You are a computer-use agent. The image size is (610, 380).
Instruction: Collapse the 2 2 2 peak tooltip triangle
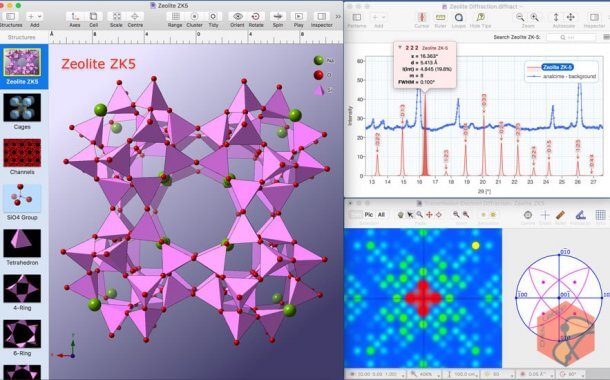[x=400, y=47]
